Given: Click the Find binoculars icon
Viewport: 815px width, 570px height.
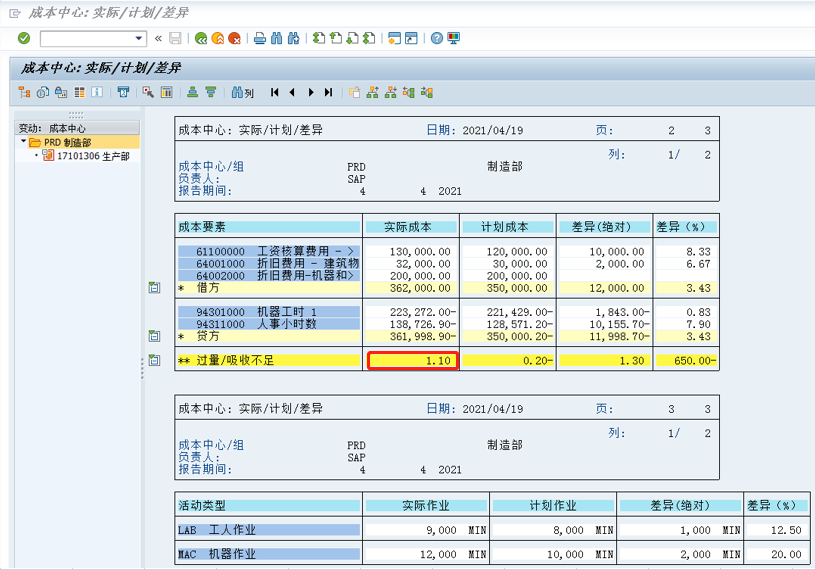Looking at the screenshot, I should (277, 38).
